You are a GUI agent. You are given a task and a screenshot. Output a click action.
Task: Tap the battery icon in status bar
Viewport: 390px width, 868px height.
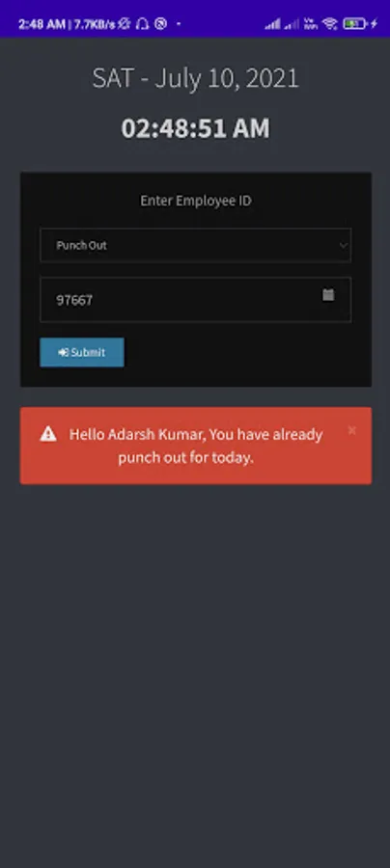click(x=354, y=24)
